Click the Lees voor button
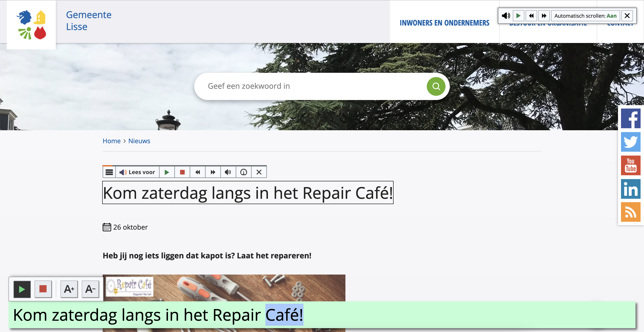 coord(137,172)
